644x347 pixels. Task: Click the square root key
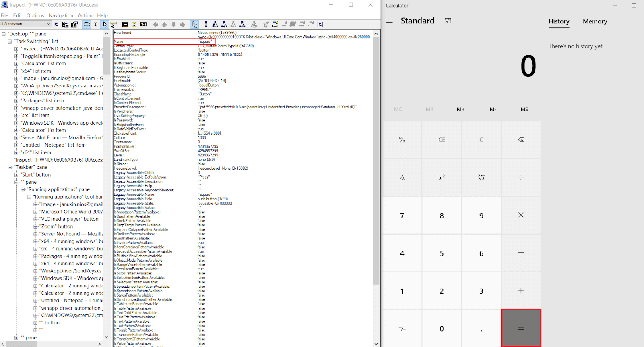[481, 177]
